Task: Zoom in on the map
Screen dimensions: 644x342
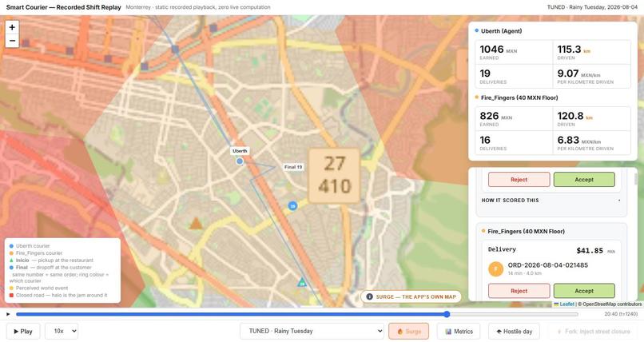Action: pyautogui.click(x=12, y=27)
